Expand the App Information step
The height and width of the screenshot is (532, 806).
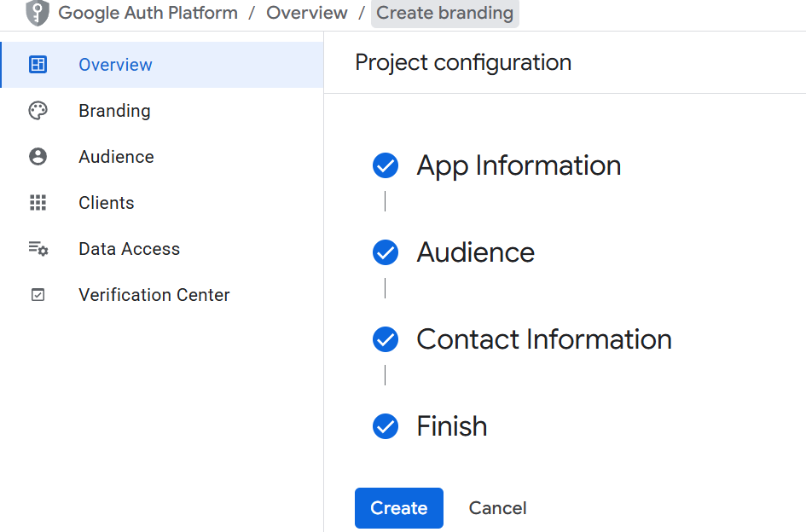coord(519,165)
